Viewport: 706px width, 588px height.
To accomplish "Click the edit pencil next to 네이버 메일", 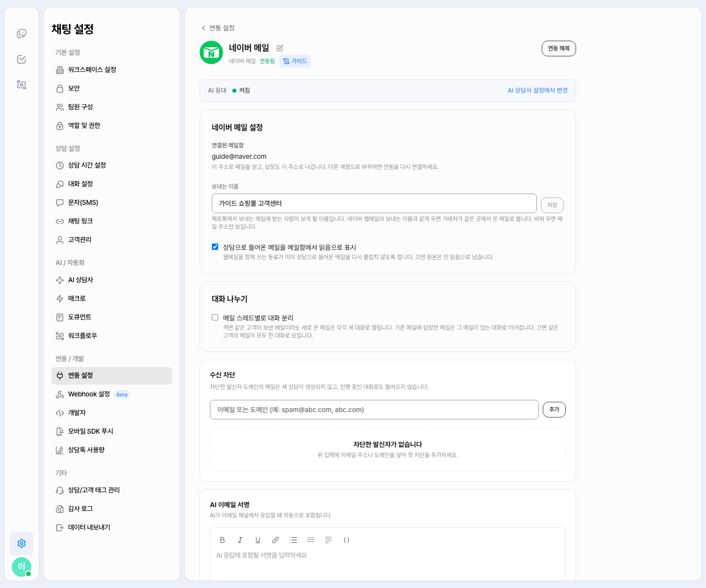I will click(280, 48).
